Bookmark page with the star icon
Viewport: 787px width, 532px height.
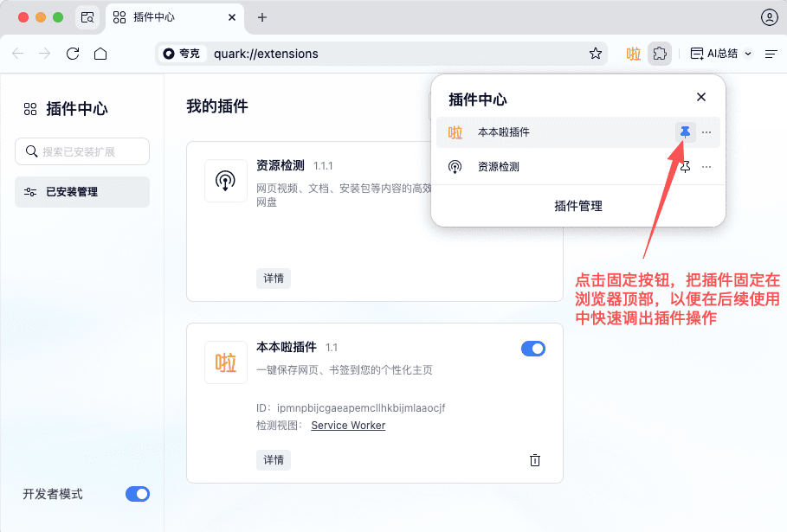point(596,54)
